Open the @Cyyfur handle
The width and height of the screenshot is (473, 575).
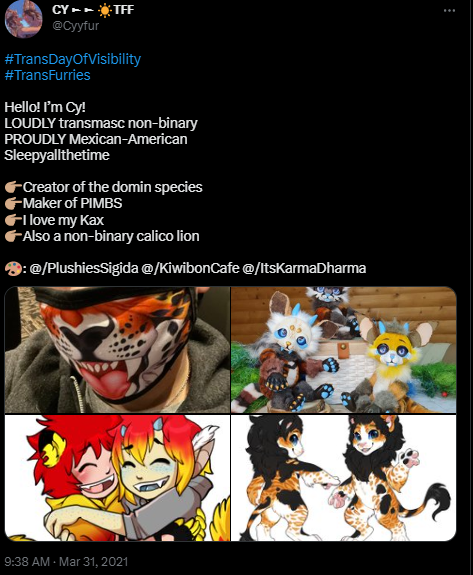coord(76,26)
